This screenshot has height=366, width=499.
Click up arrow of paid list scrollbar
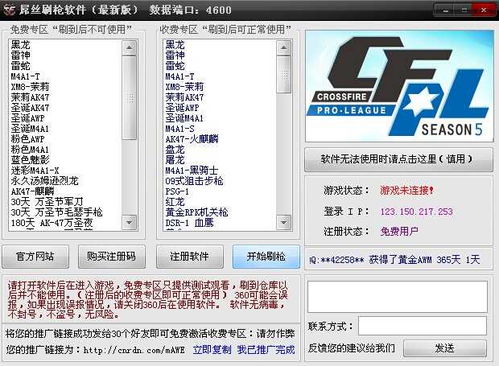pyautogui.click(x=284, y=48)
